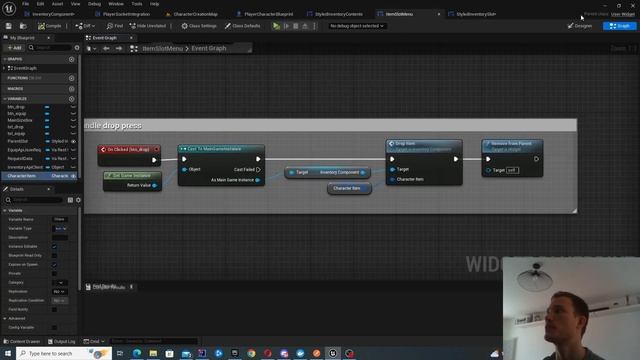The height and width of the screenshot is (360, 640).
Task: Click Drop Item output execution pin
Action: click(x=456, y=159)
